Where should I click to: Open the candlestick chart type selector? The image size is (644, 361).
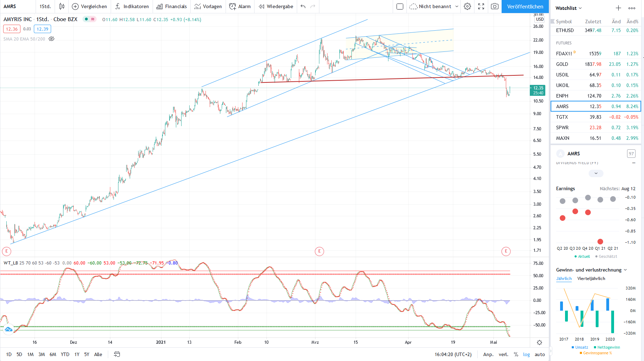[x=62, y=6]
